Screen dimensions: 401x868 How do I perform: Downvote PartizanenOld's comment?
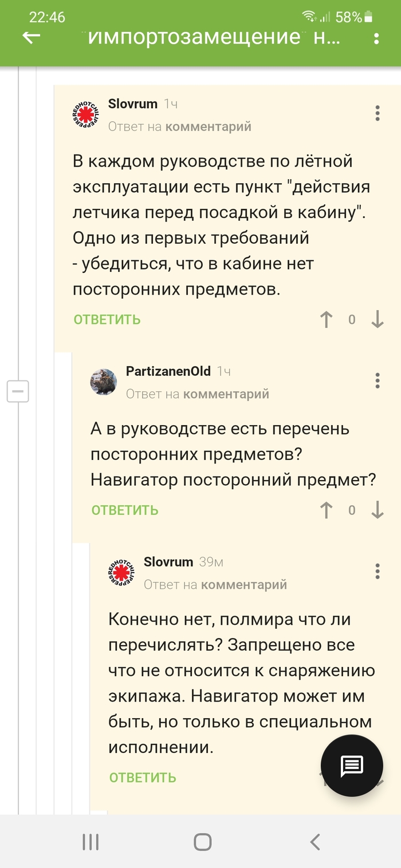click(377, 510)
